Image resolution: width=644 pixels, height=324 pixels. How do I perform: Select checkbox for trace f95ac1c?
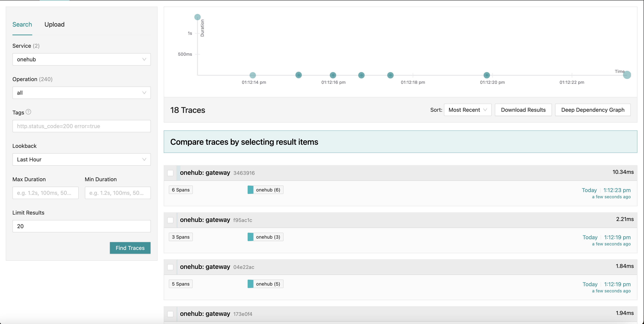tap(171, 220)
